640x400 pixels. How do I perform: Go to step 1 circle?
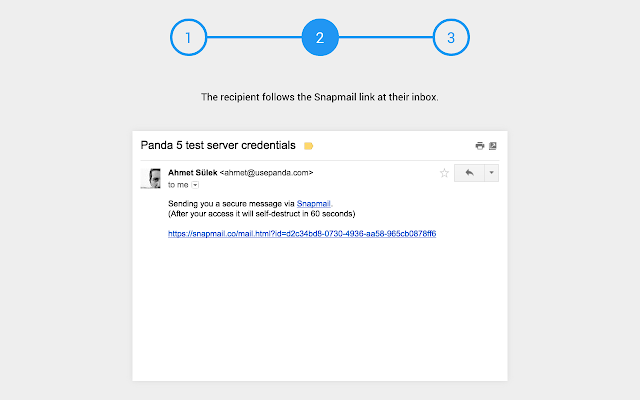click(189, 39)
